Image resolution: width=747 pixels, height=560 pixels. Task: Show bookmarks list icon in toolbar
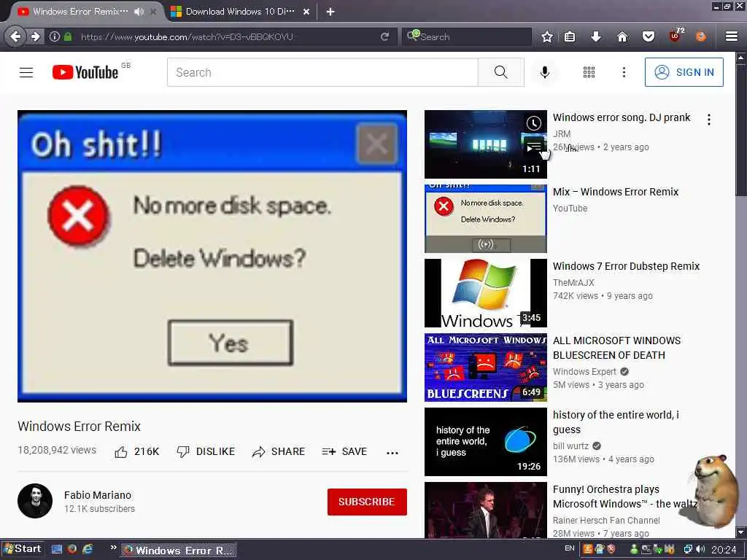(x=570, y=36)
